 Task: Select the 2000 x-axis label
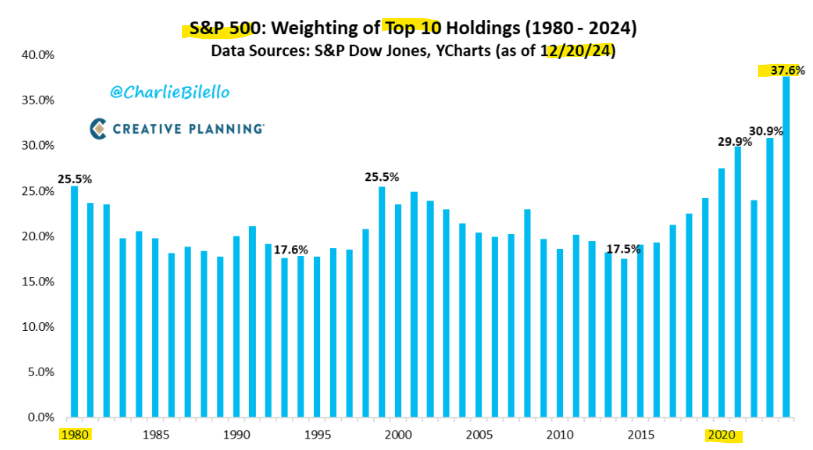coord(398,435)
